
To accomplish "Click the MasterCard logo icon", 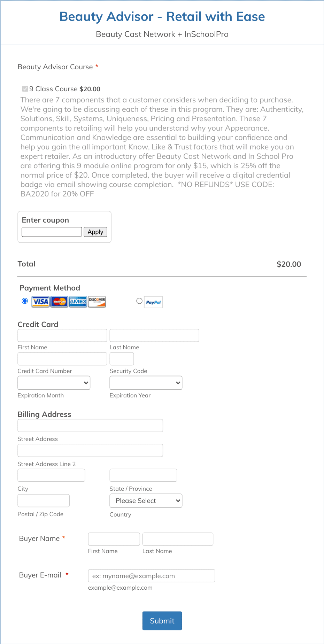I will 59,302.
